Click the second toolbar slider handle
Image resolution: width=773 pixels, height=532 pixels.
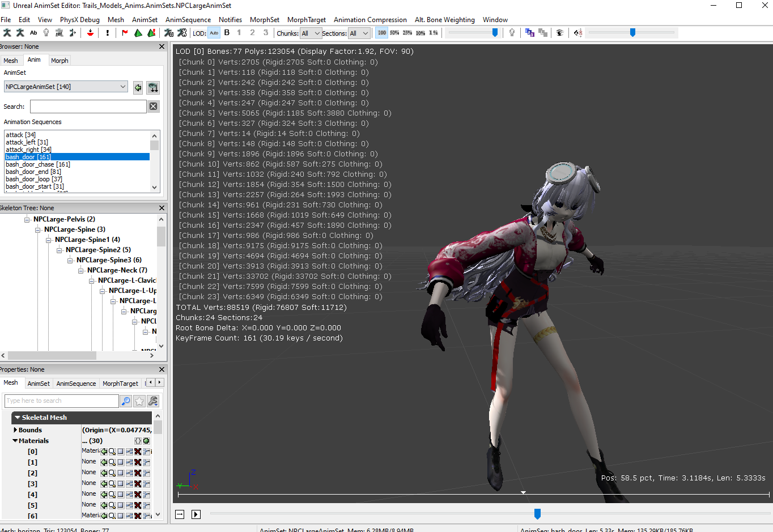pos(632,33)
